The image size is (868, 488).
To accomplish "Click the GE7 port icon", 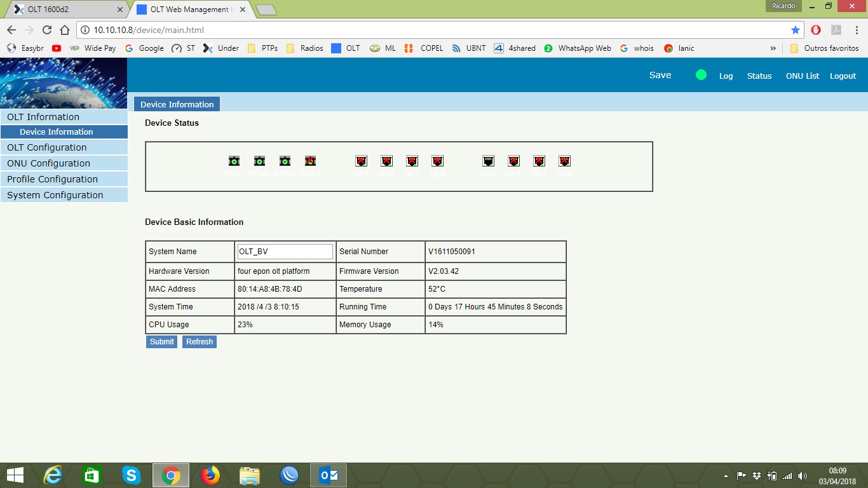I will [x=539, y=161].
